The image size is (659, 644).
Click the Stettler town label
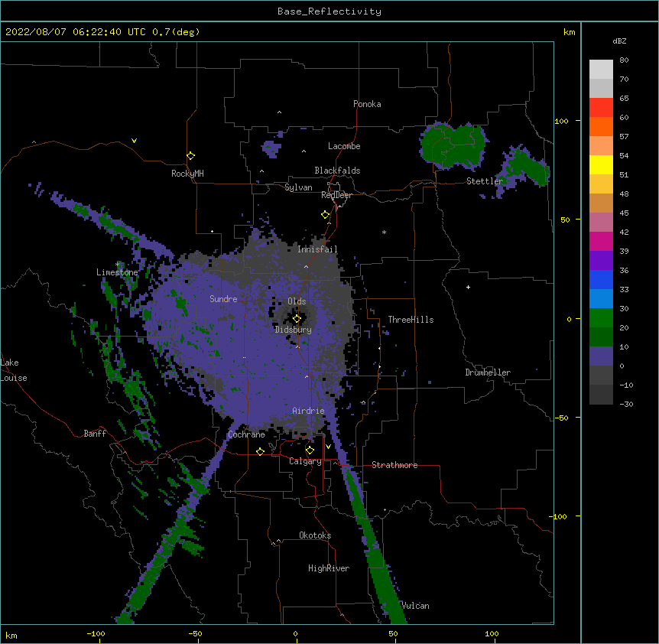click(x=485, y=181)
